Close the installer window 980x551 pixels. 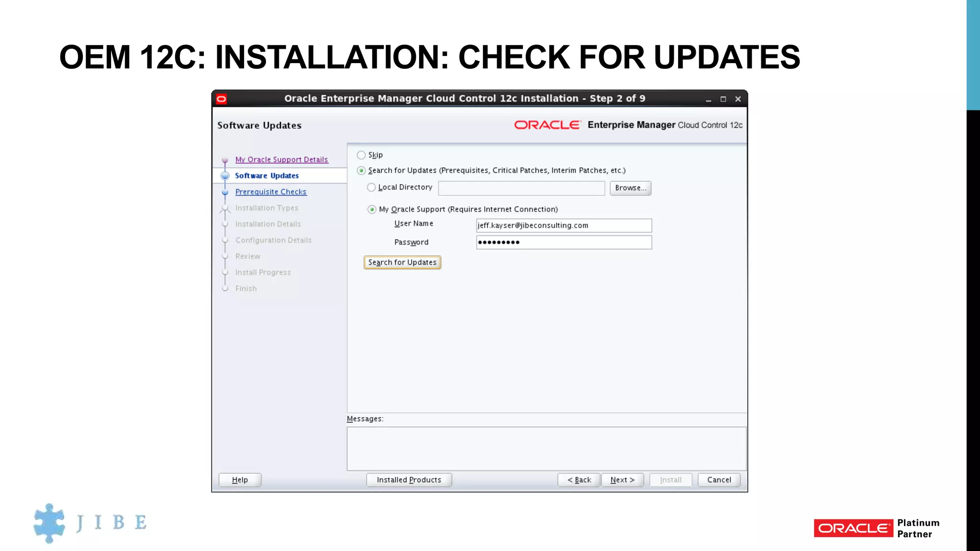pyautogui.click(x=738, y=99)
